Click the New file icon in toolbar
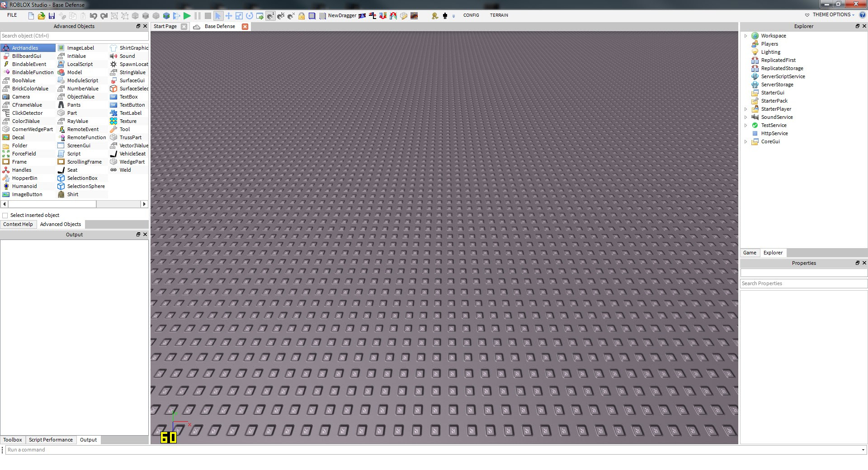Viewport: 868px width, 470px height. point(31,16)
